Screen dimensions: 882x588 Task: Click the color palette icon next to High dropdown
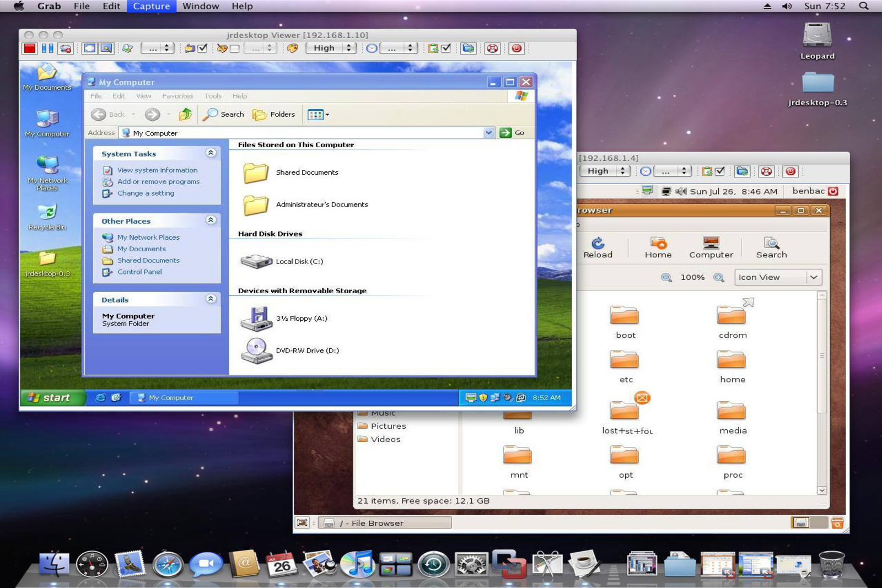(x=293, y=48)
